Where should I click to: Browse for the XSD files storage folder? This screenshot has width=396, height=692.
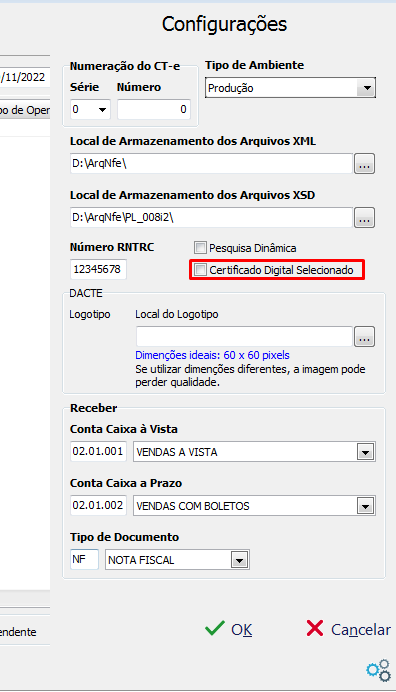pyautogui.click(x=364, y=218)
